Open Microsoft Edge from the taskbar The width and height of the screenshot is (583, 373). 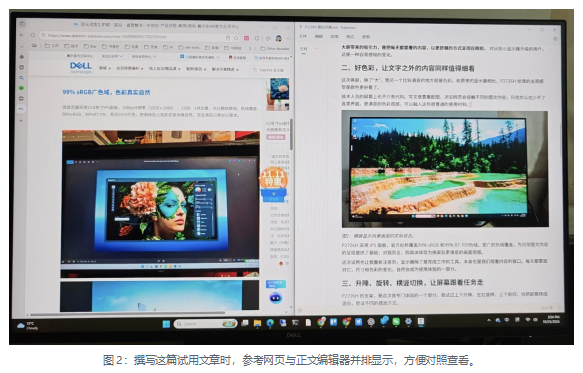(270, 323)
